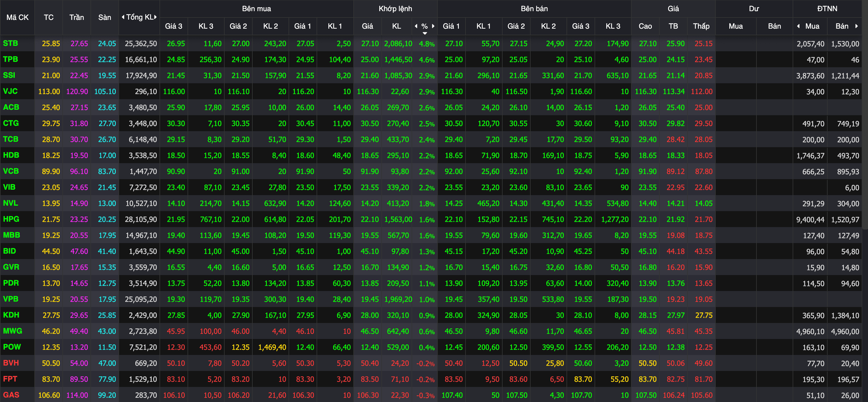
Task: Click the Dư Bán column header
Action: 774,26
